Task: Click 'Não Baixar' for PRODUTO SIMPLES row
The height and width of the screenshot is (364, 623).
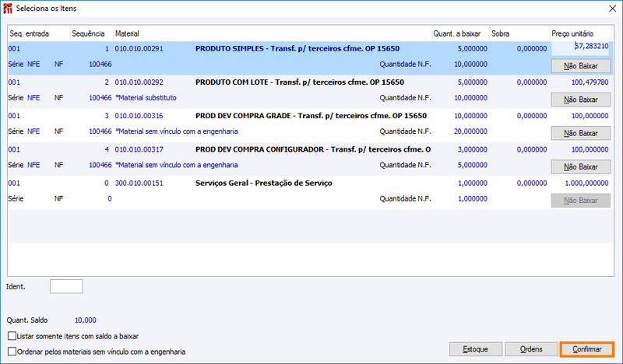Action: click(580, 66)
